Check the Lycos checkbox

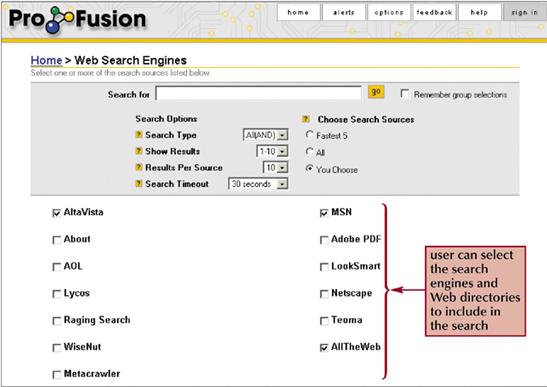(x=57, y=294)
